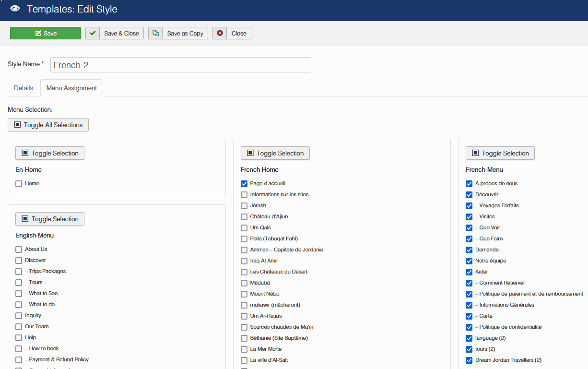This screenshot has width=588, height=369.
Task: Switch to the Details tab
Action: click(x=24, y=88)
